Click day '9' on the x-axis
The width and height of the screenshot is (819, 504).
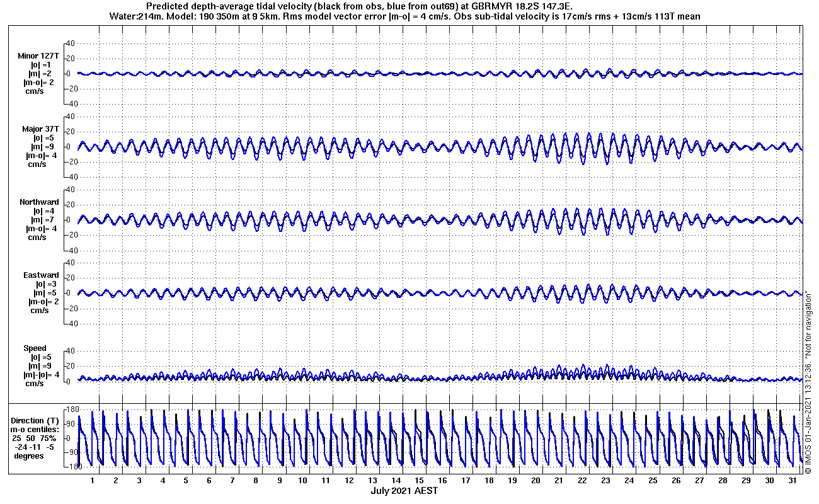279,481
